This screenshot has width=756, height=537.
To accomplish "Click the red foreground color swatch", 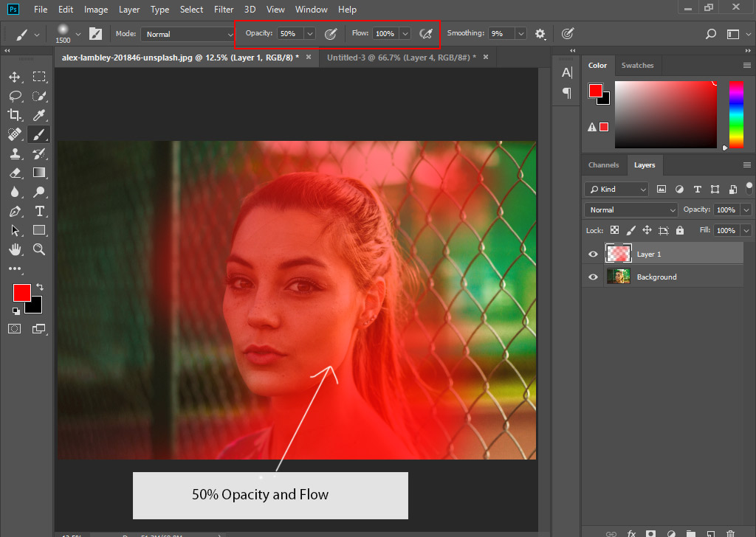I will pyautogui.click(x=21, y=293).
